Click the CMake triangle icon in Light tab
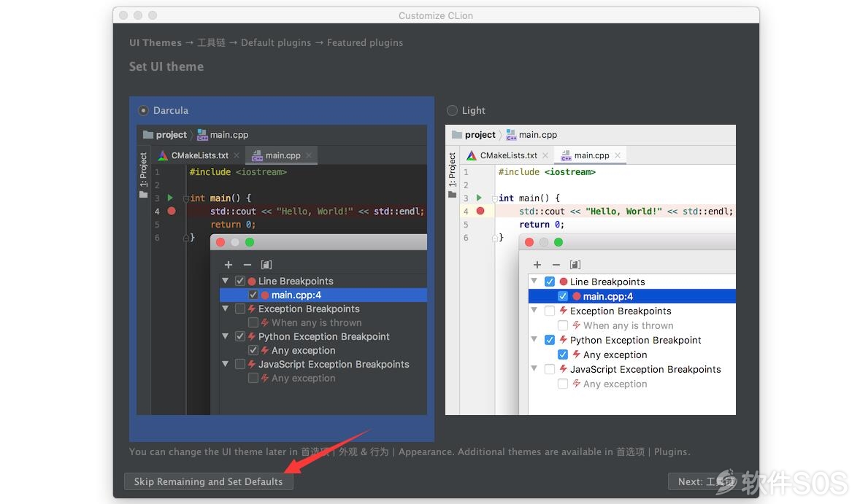Screen dimensions: 860x504 coord(472,155)
